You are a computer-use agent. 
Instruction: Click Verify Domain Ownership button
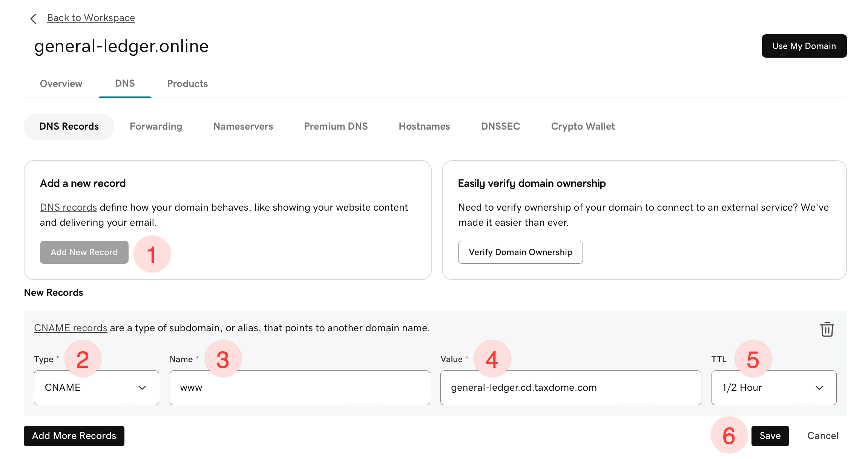click(520, 252)
